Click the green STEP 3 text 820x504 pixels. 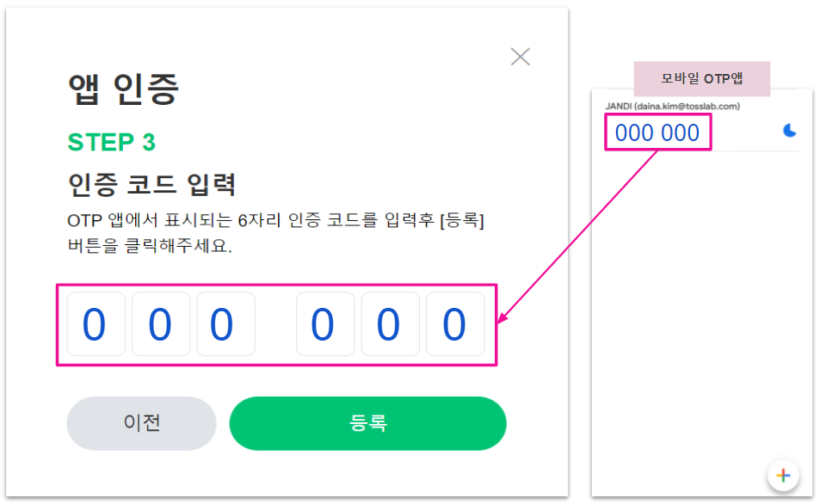pos(111,142)
